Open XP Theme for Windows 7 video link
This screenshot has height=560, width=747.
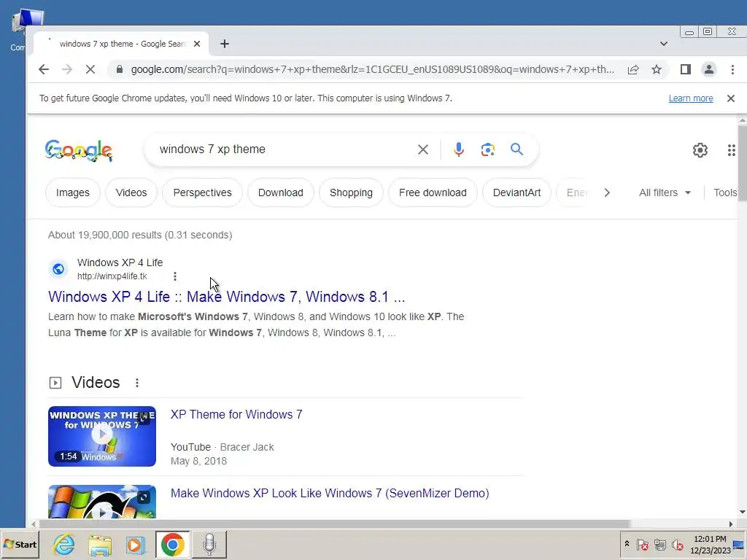click(236, 414)
